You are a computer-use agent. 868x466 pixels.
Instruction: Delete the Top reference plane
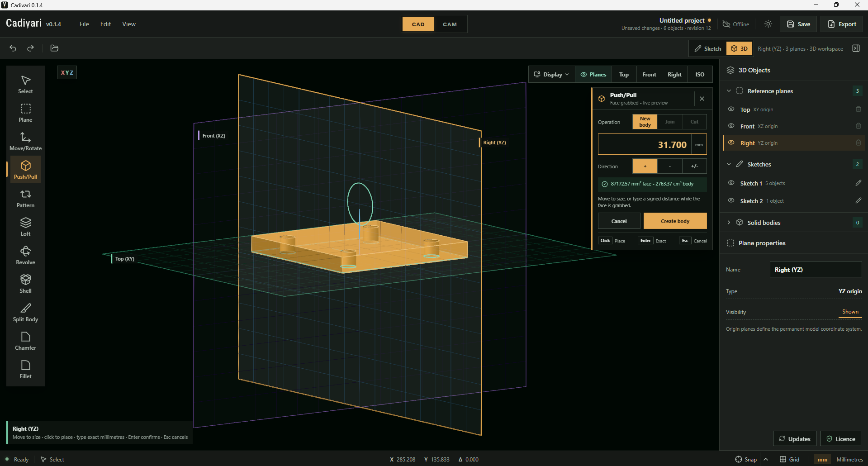tap(858, 109)
